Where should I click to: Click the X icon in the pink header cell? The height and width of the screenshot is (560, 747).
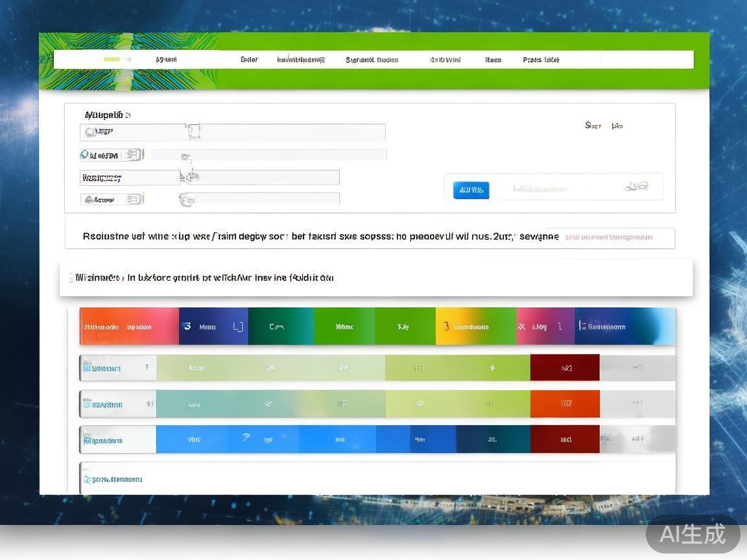[x=522, y=327]
